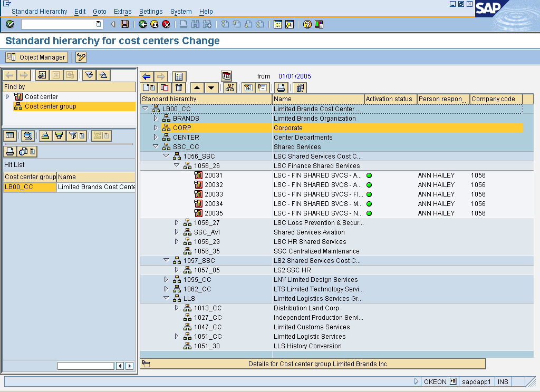540x392 pixels.
Task: Click the hierarchy level-up icon
Action: pyautogui.click(x=230, y=88)
